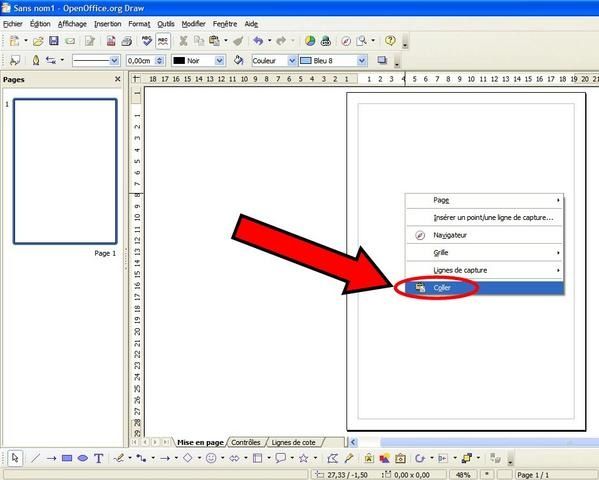Select the Ellipse drawing tool
The height and width of the screenshot is (480, 599).
pyautogui.click(x=83, y=458)
